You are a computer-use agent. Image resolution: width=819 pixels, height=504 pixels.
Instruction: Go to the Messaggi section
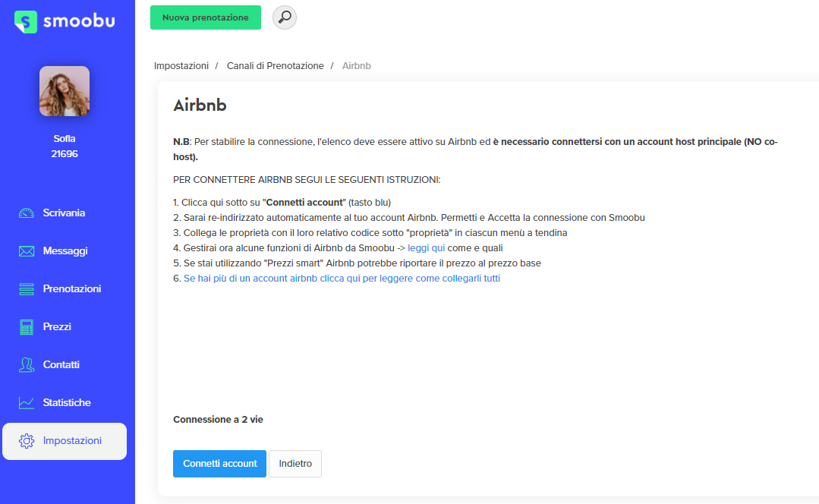tap(65, 251)
